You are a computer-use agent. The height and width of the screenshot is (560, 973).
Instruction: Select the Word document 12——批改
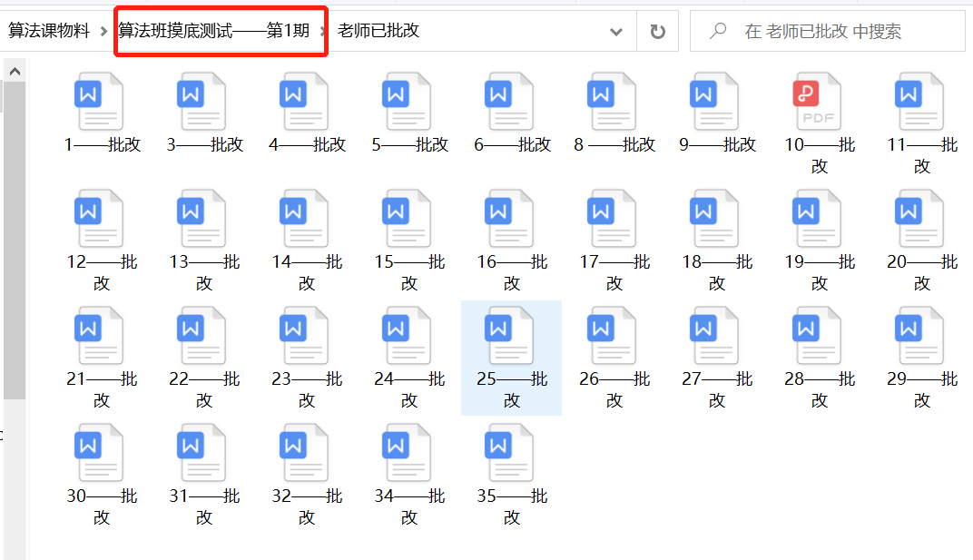pos(100,218)
